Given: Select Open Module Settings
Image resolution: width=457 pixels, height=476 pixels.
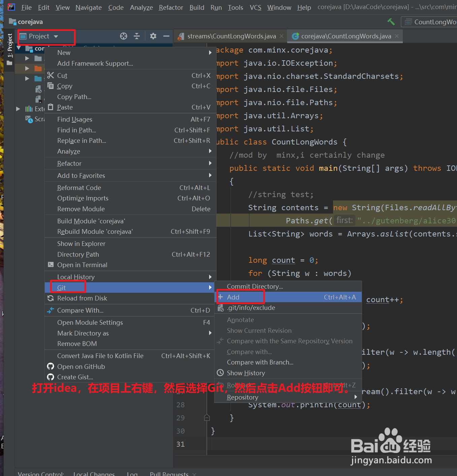Looking at the screenshot, I should coord(130,322).
